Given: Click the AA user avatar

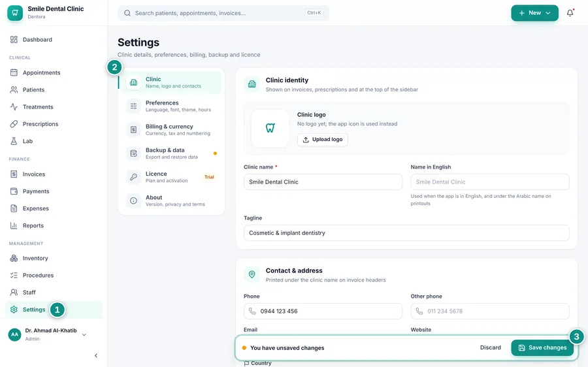Looking at the screenshot, I should pos(14,334).
